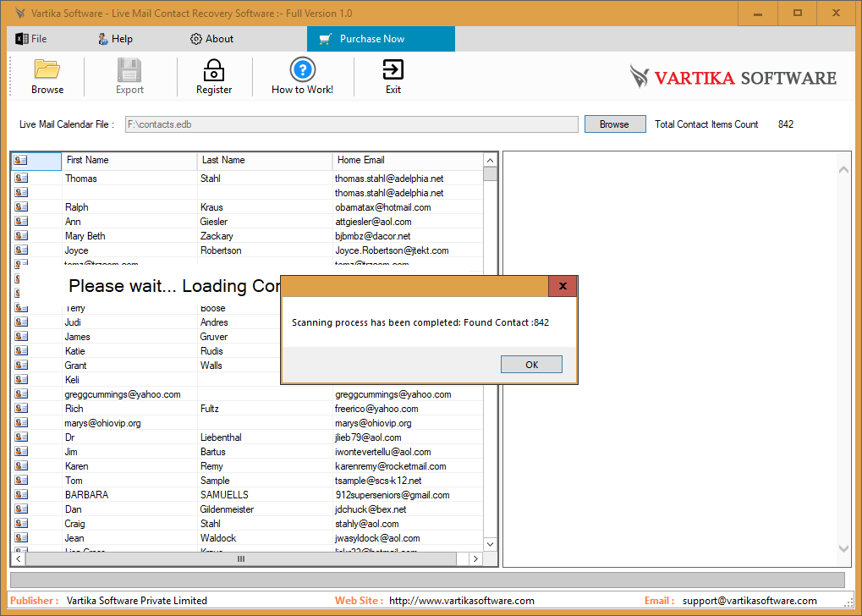Click contact card icon beside Thomas Stahl
862x616 pixels.
[21, 179]
